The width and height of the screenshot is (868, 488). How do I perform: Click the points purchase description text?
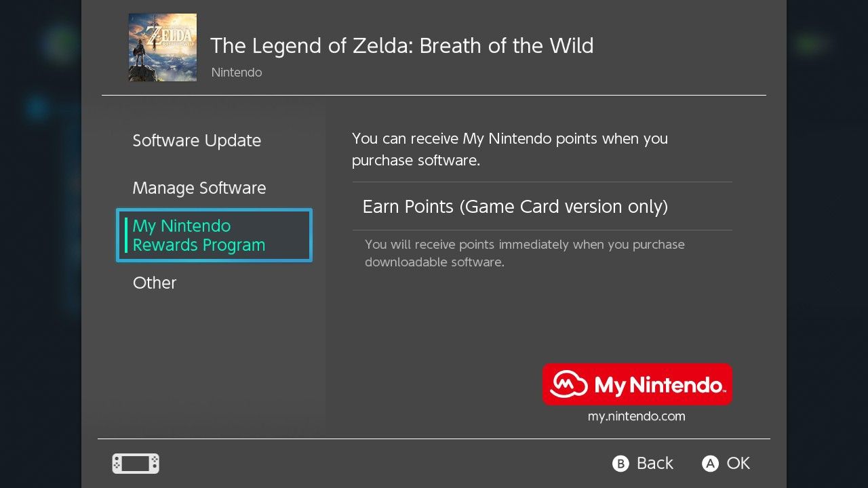tap(509, 149)
